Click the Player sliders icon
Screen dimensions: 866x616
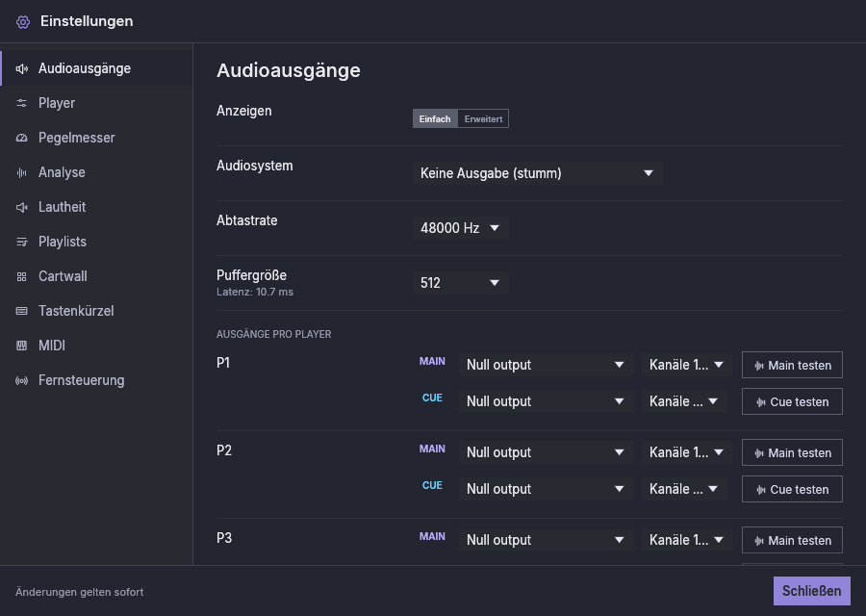pos(21,103)
